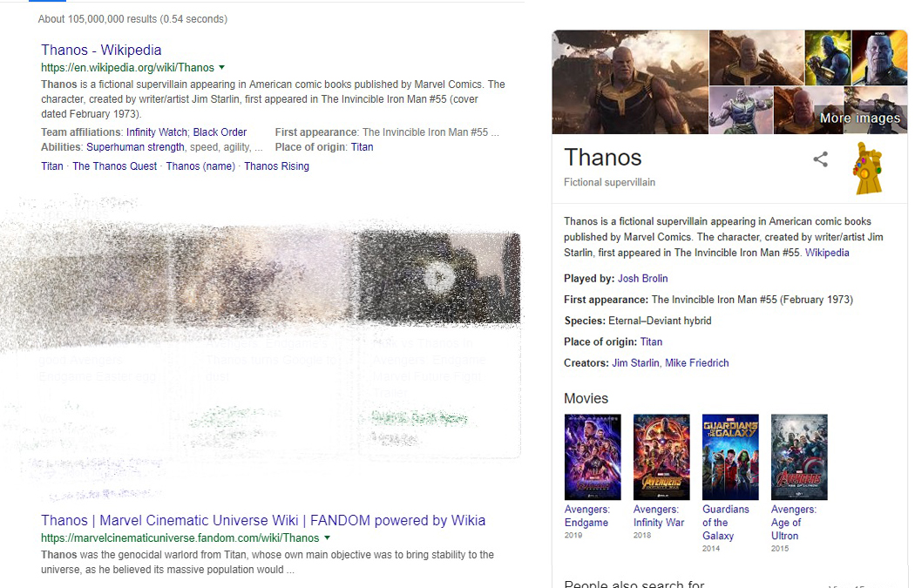Play the disintegrating video thumbnail

(x=439, y=278)
